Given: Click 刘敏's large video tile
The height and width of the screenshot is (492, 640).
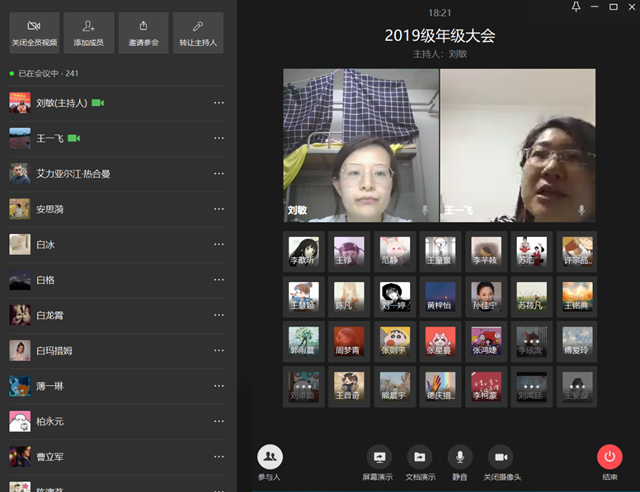Looking at the screenshot, I should coord(360,145).
